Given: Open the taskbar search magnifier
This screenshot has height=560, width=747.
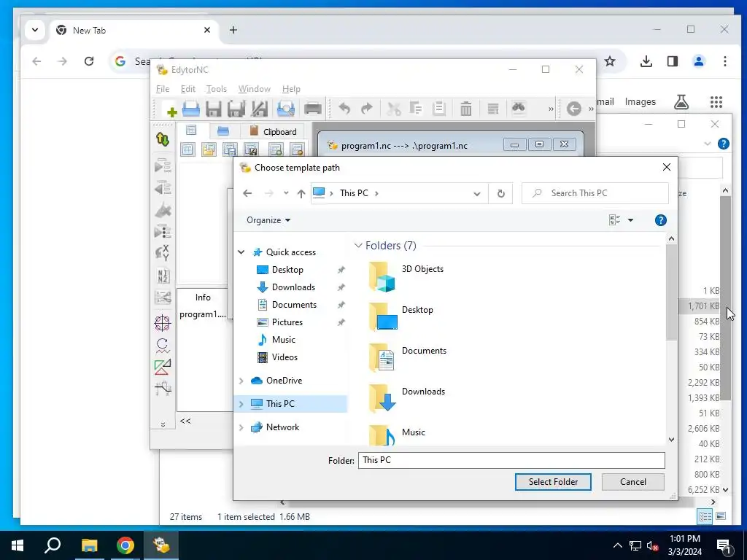Looking at the screenshot, I should 53,545.
